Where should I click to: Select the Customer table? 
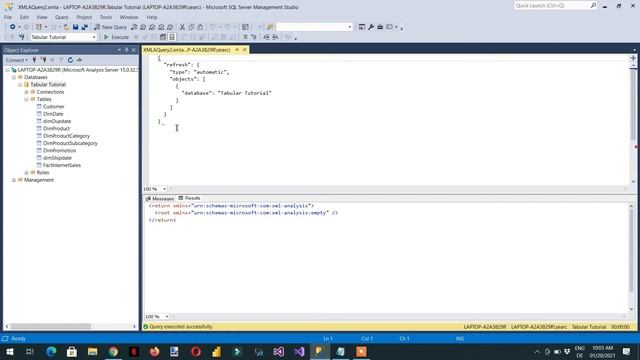pos(53,107)
